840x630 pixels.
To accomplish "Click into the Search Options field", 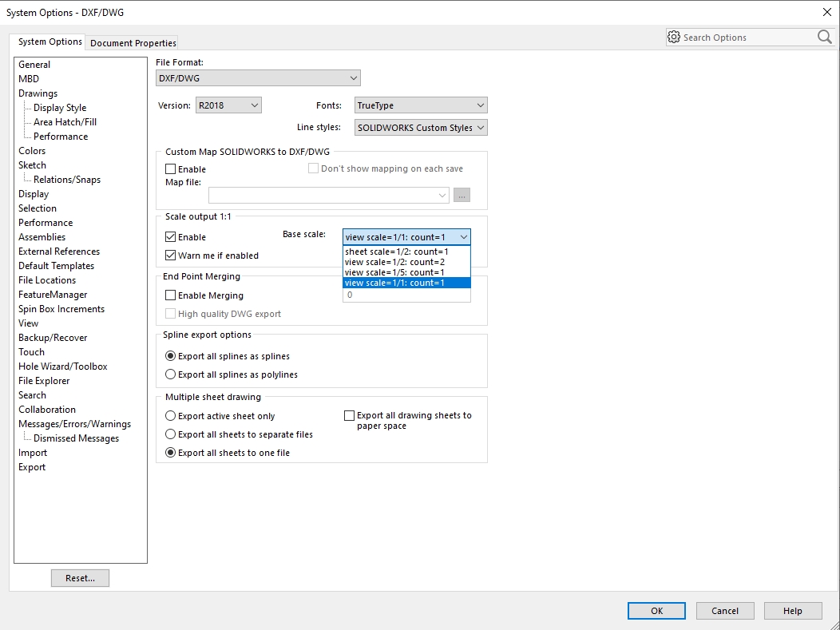I will click(747, 38).
